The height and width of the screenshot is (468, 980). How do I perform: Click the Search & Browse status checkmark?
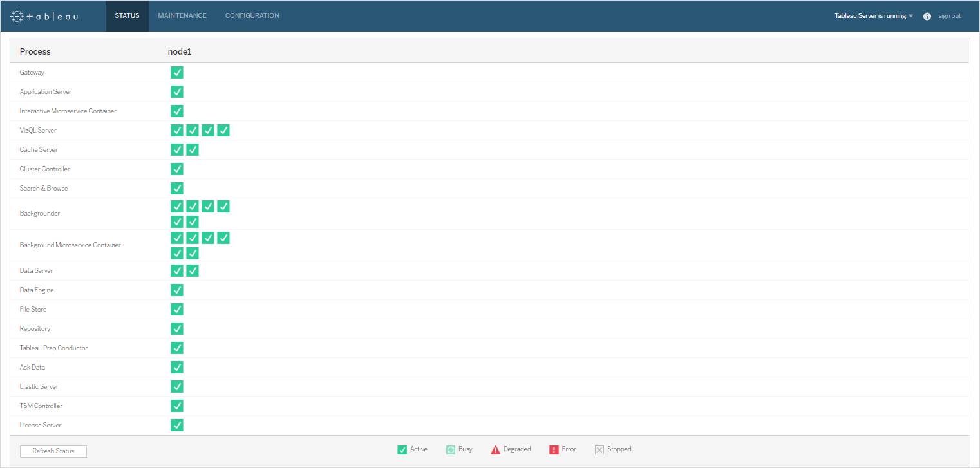[177, 188]
